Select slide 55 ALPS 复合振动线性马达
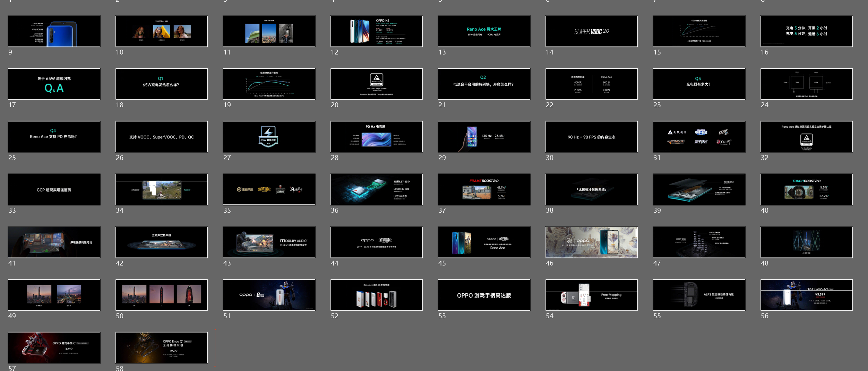 (699, 295)
